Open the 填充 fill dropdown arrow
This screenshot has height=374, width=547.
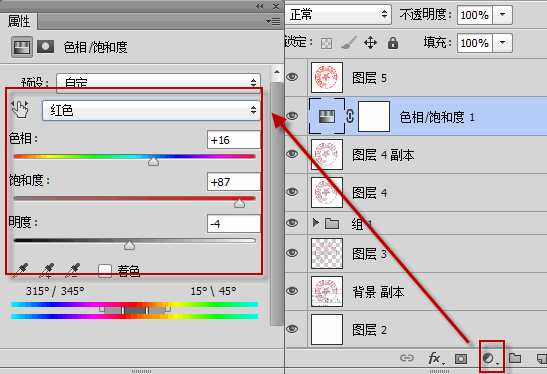pyautogui.click(x=502, y=43)
